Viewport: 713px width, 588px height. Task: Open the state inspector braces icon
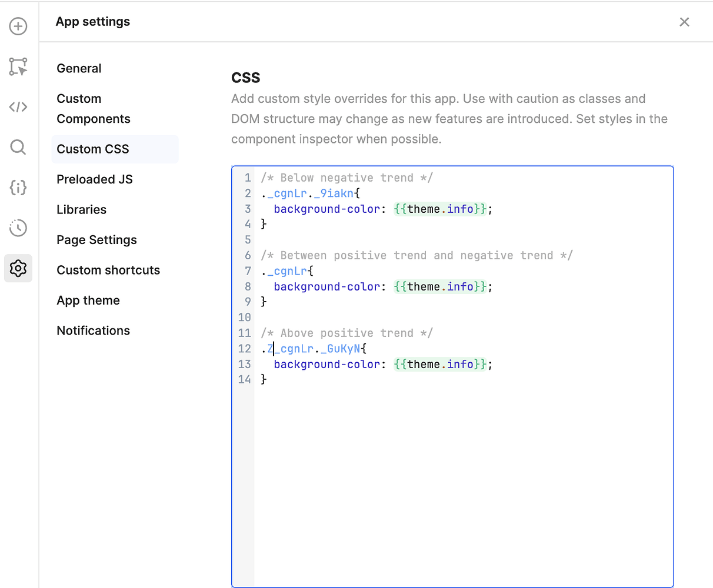click(x=18, y=188)
